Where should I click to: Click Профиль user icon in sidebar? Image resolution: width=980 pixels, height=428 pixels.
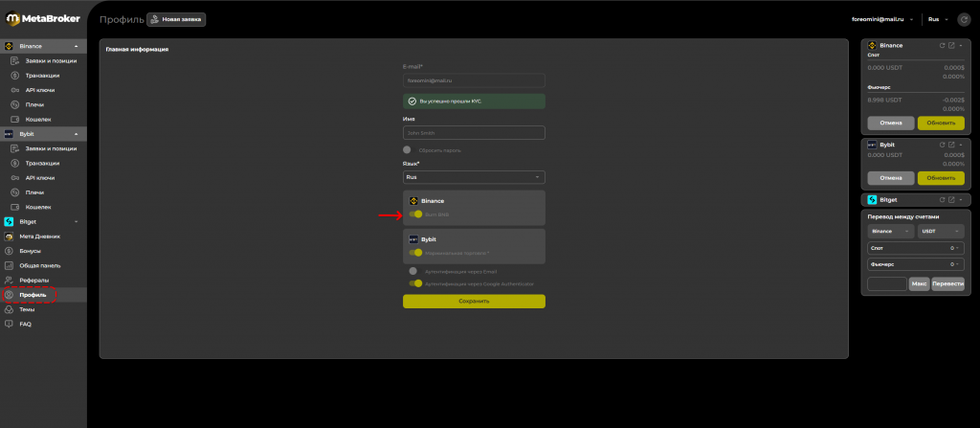click(9, 295)
